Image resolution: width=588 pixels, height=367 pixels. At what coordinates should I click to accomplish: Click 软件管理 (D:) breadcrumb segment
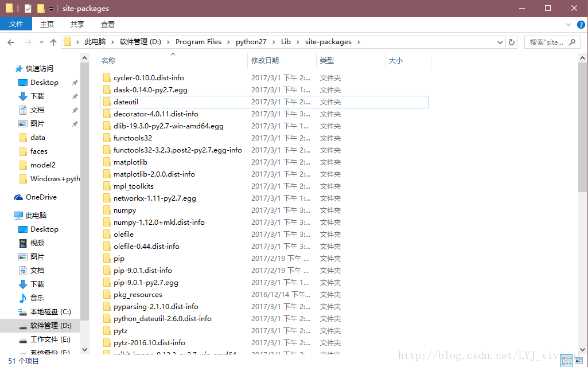140,42
